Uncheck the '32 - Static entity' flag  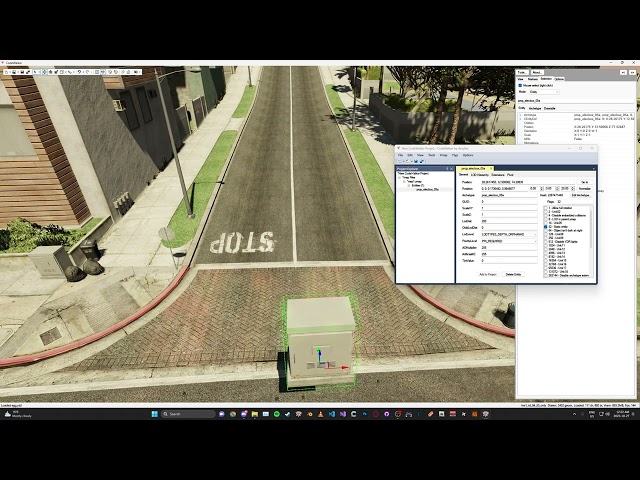coord(546,227)
